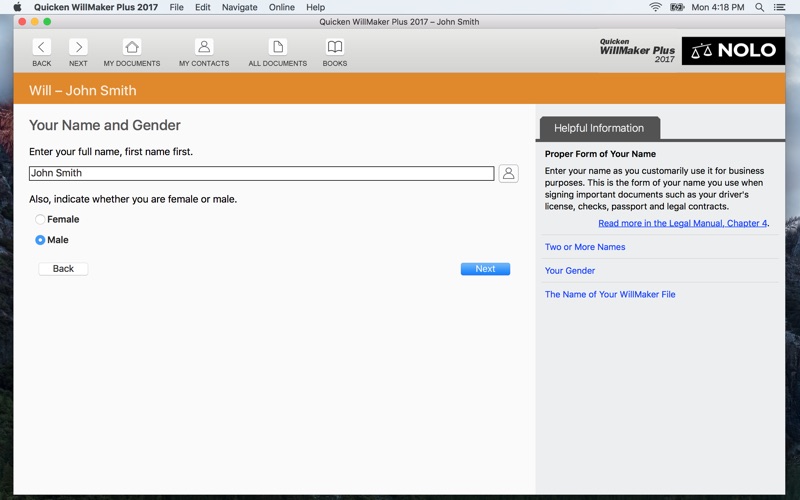Open the Edit menu
Viewport: 800px width, 500px height.
pyautogui.click(x=203, y=7)
